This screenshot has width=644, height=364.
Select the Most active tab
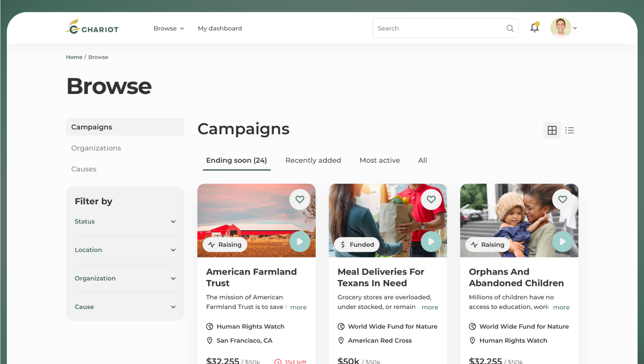(379, 160)
